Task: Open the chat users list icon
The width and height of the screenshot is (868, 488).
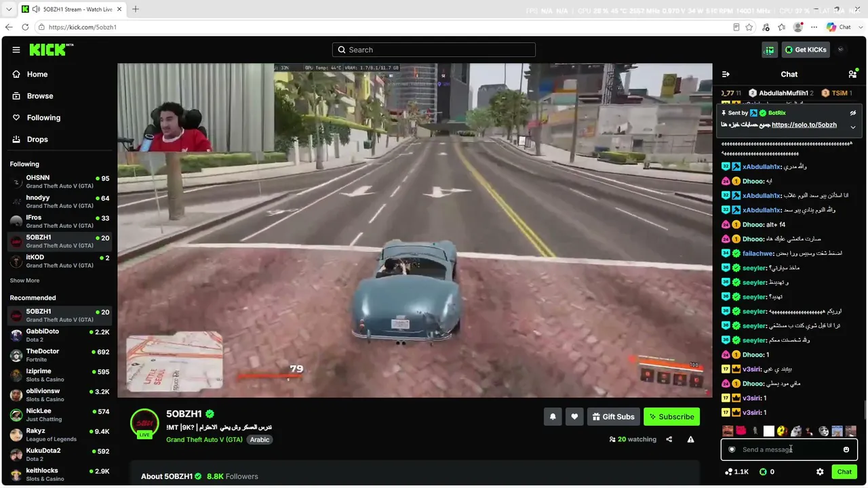Action: pyautogui.click(x=852, y=74)
